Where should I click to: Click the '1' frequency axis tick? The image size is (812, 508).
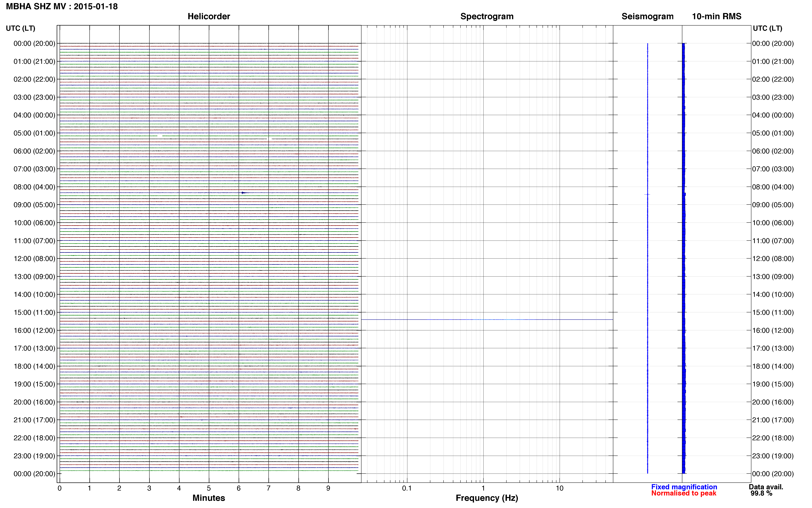483,488
